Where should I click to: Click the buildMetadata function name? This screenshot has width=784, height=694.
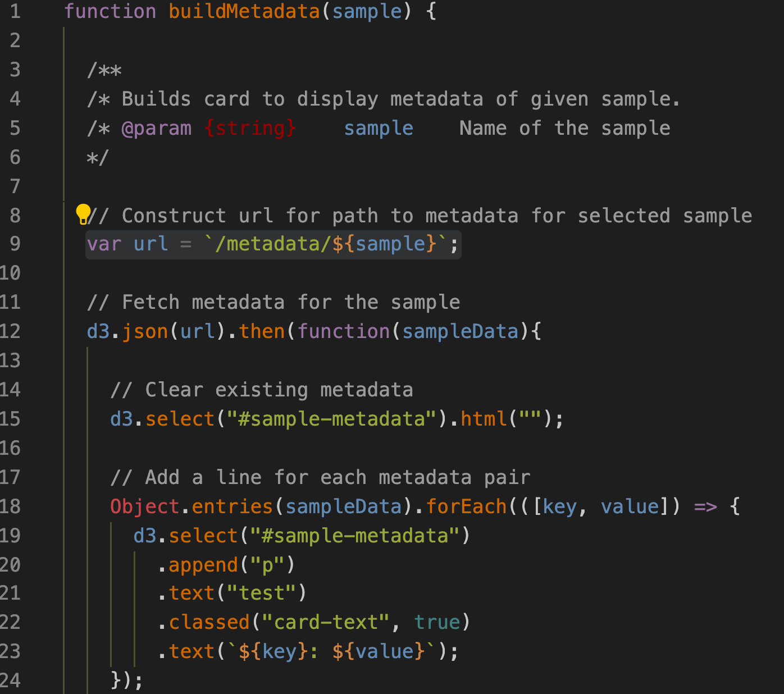(244, 11)
